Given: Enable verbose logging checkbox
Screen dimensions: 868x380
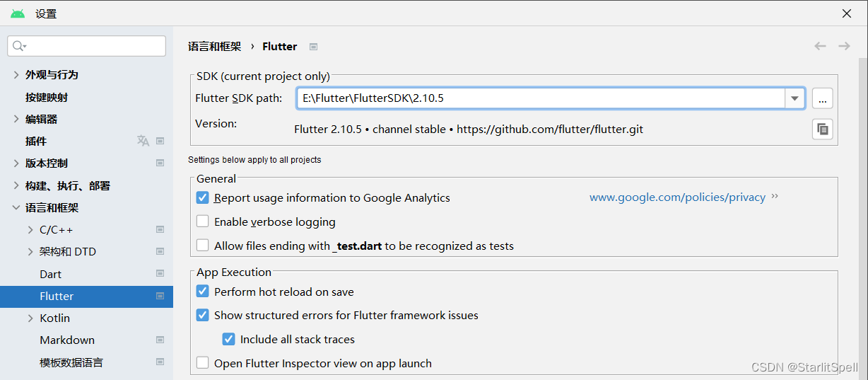Looking at the screenshot, I should pyautogui.click(x=203, y=221).
